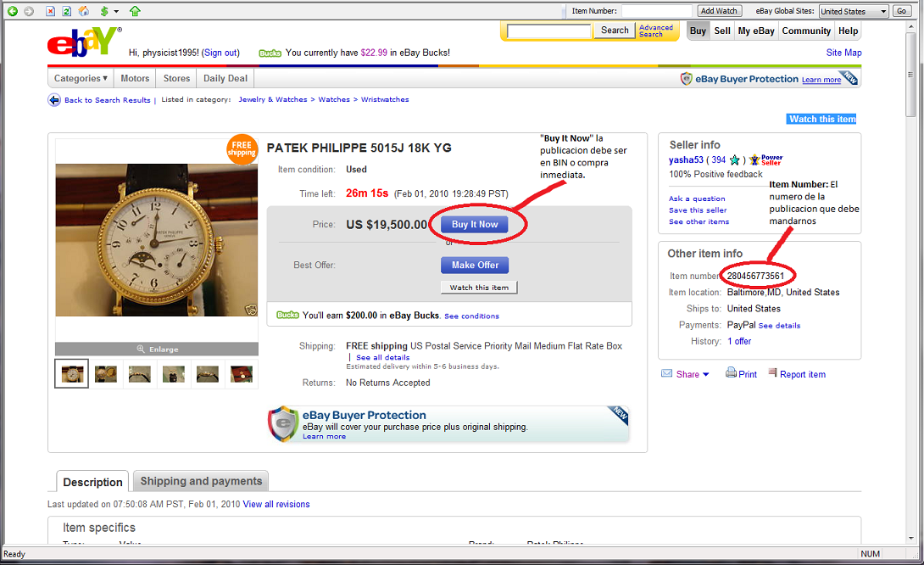
Task: Open the Categories dropdown
Action: pos(81,78)
